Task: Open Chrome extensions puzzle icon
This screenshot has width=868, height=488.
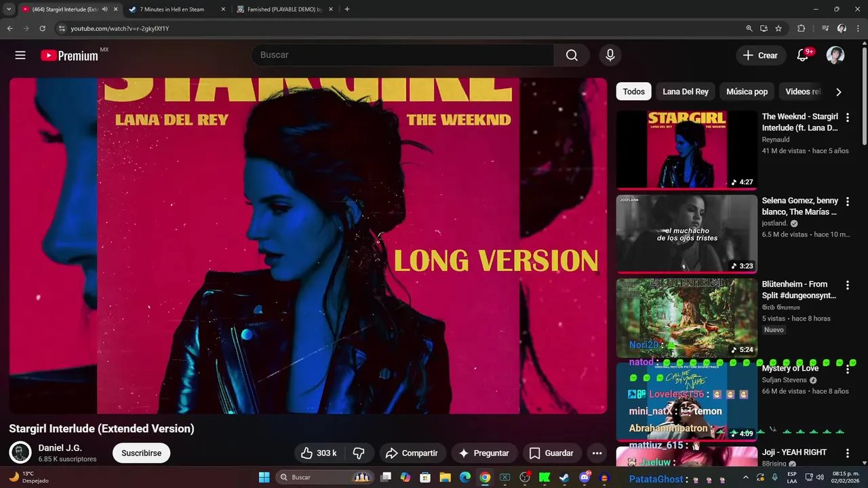Action: point(801,28)
